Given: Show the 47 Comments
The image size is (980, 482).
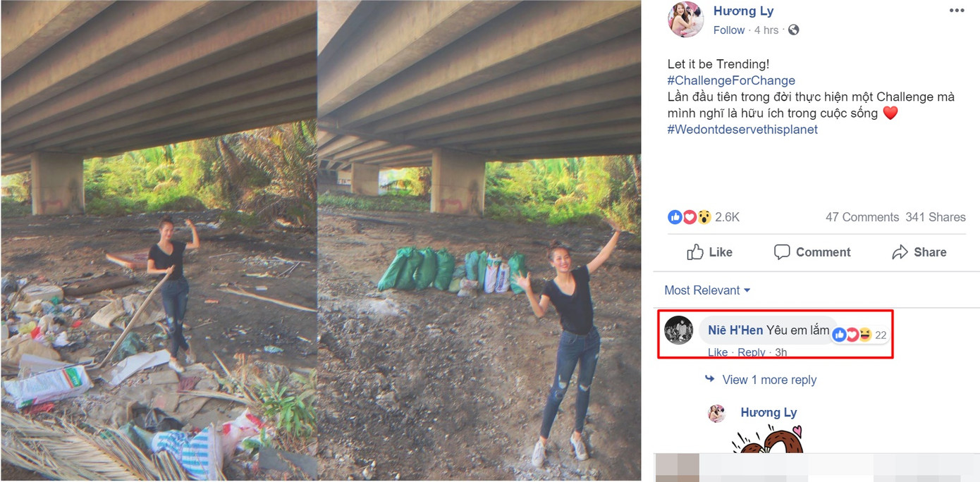Looking at the screenshot, I should pos(862,217).
